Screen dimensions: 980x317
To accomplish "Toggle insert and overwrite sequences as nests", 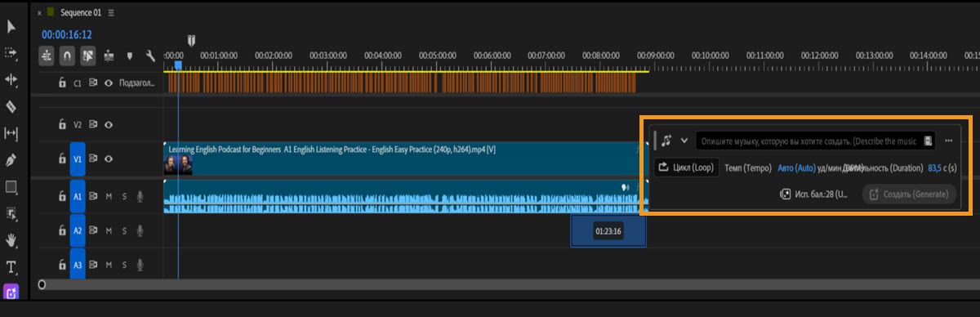I will [46, 56].
